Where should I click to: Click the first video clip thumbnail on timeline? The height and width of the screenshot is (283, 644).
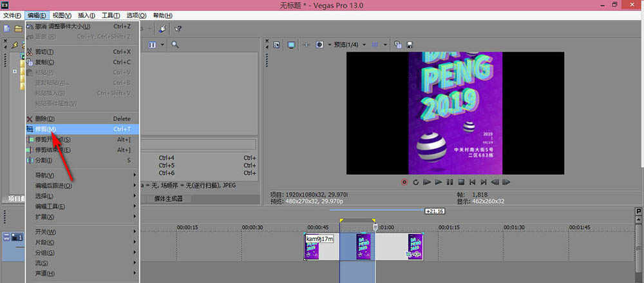[312, 247]
